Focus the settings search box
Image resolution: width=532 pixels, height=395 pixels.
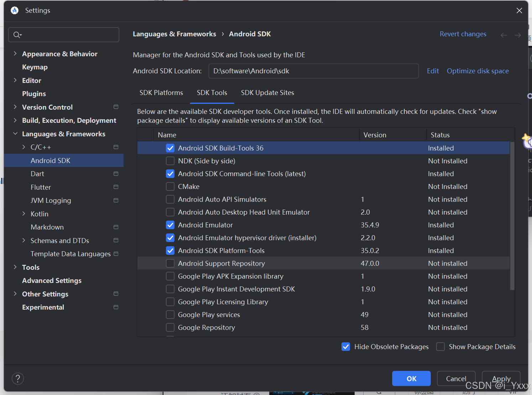[x=64, y=35]
